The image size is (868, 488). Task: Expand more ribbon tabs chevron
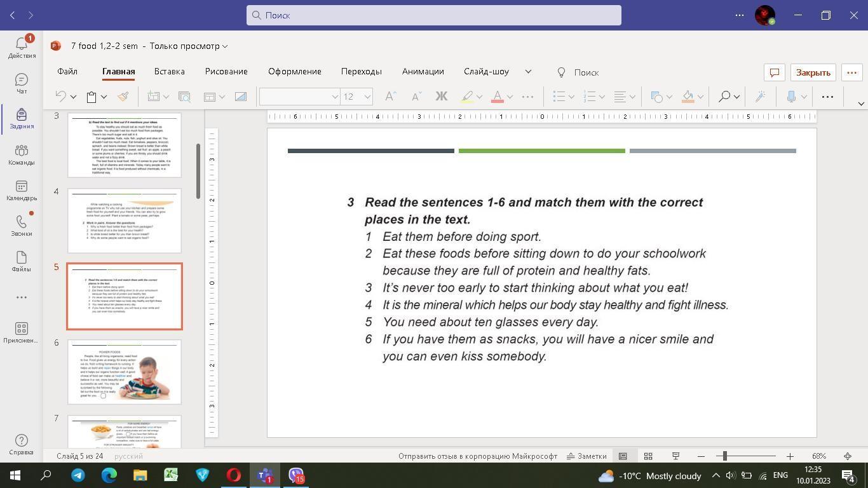tap(528, 72)
